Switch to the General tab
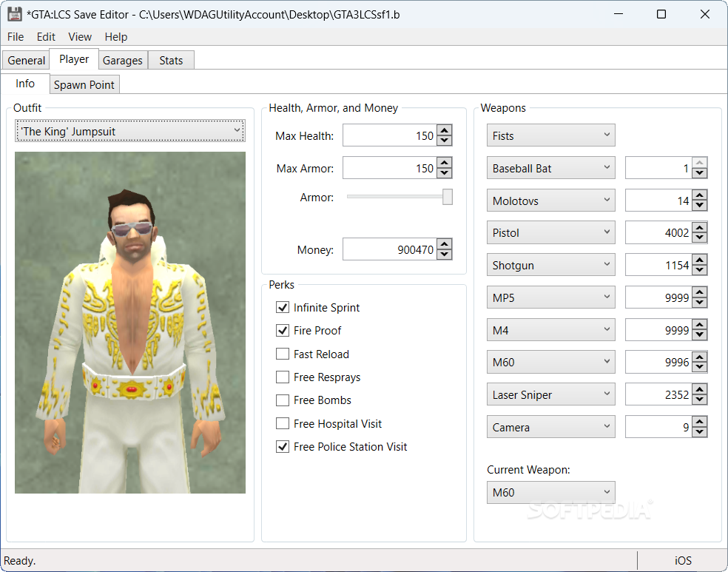728x572 pixels. tap(26, 61)
